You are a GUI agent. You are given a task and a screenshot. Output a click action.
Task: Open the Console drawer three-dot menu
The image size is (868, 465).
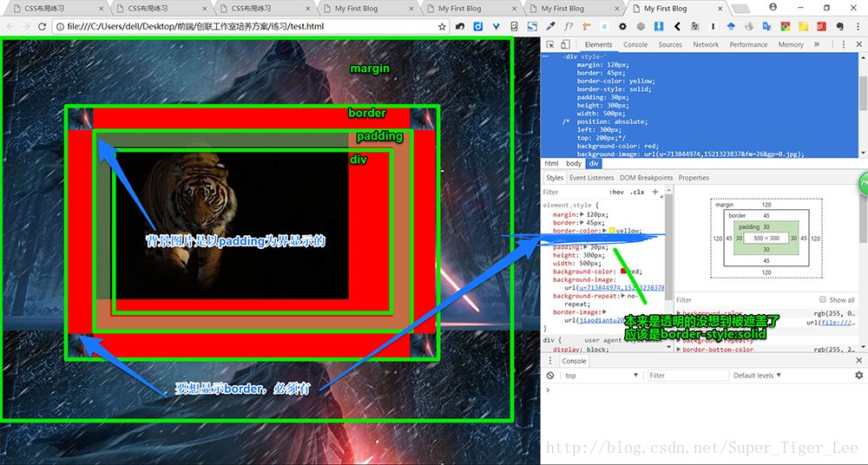pos(550,361)
